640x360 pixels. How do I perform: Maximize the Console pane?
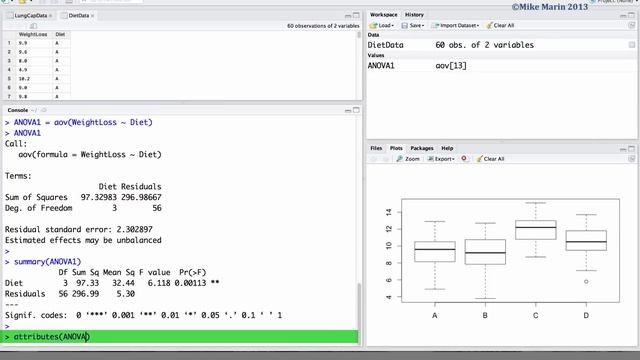click(x=356, y=110)
